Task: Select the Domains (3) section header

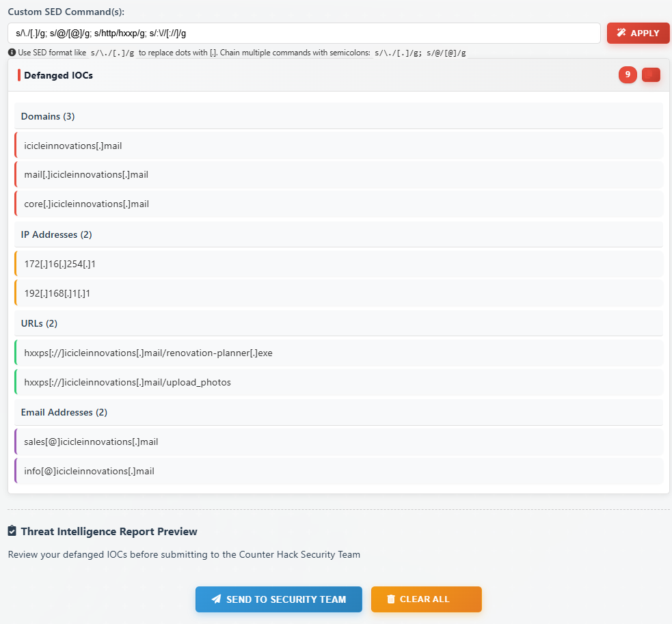Action: coord(48,116)
